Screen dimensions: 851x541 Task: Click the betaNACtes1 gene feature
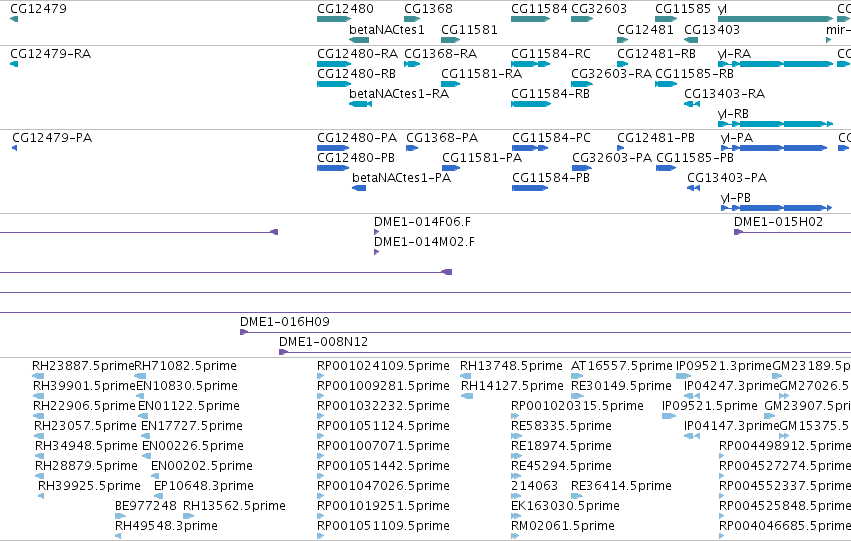tap(359, 40)
